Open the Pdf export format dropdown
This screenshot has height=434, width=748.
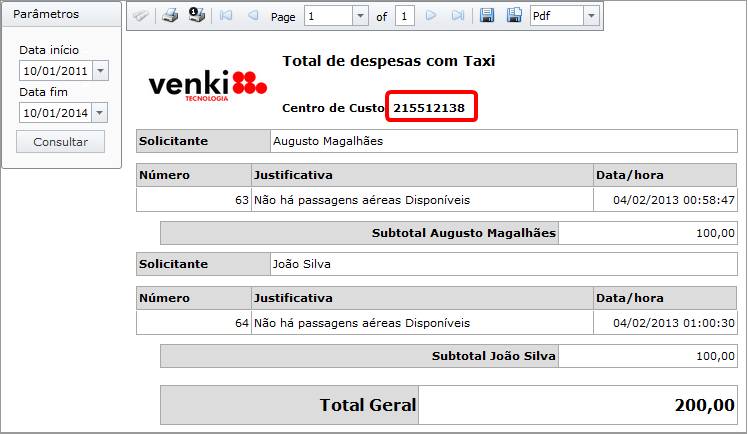pyautogui.click(x=590, y=16)
